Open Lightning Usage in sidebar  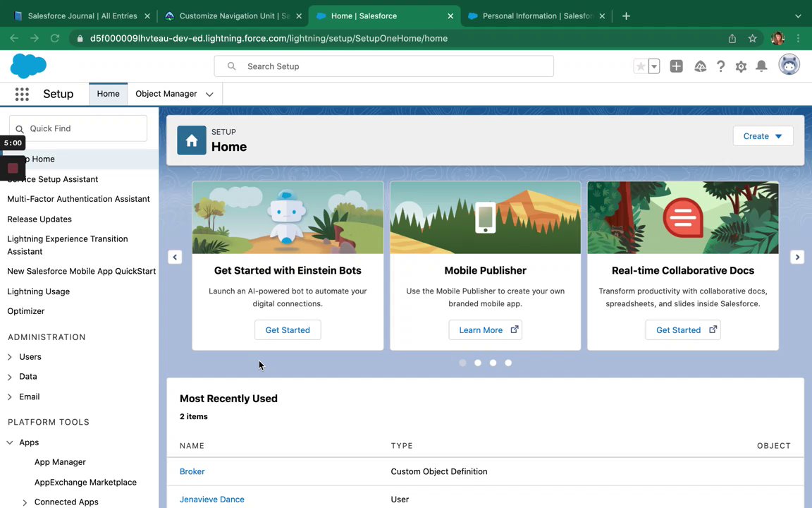[38, 292]
